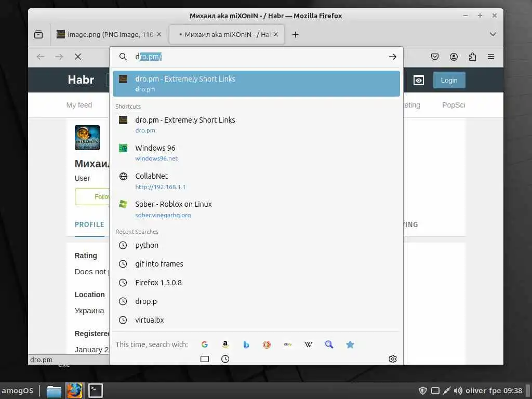Click the Firefox taskbar icon

[75, 391]
